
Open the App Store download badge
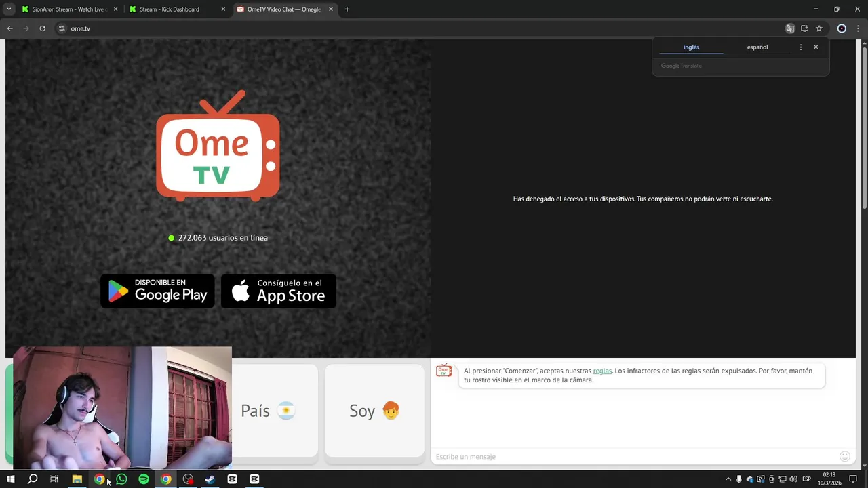(x=279, y=291)
